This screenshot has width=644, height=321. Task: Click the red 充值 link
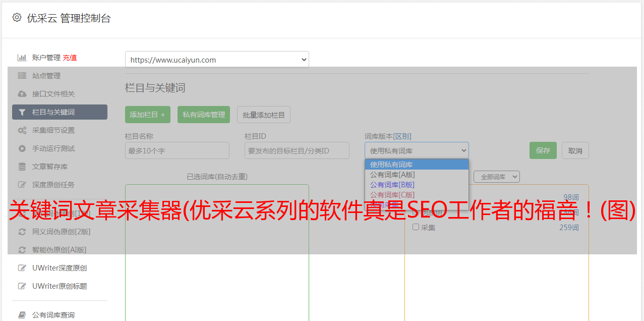click(x=70, y=58)
